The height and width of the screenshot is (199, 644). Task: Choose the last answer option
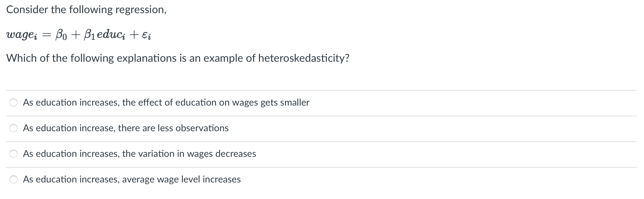pyautogui.click(x=13, y=179)
